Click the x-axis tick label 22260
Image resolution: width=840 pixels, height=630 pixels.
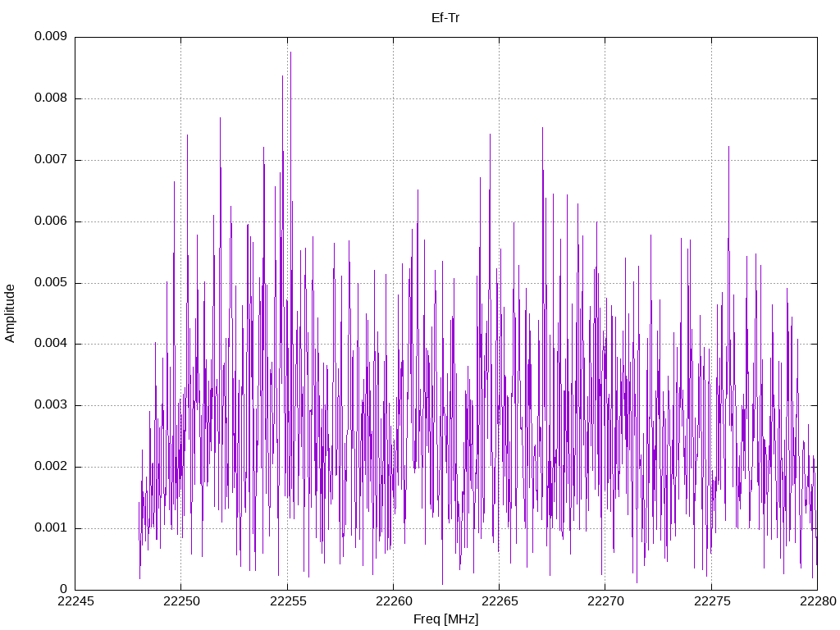[394, 601]
